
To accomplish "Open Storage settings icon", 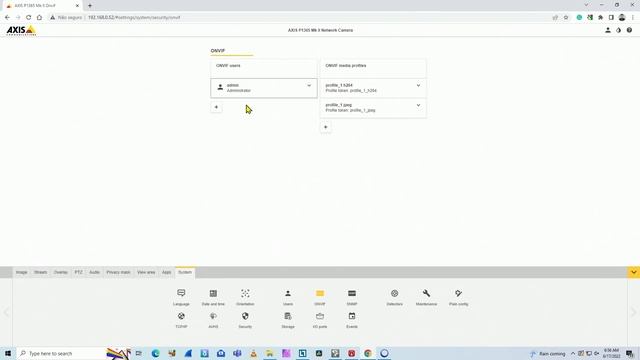I will 288,320.
